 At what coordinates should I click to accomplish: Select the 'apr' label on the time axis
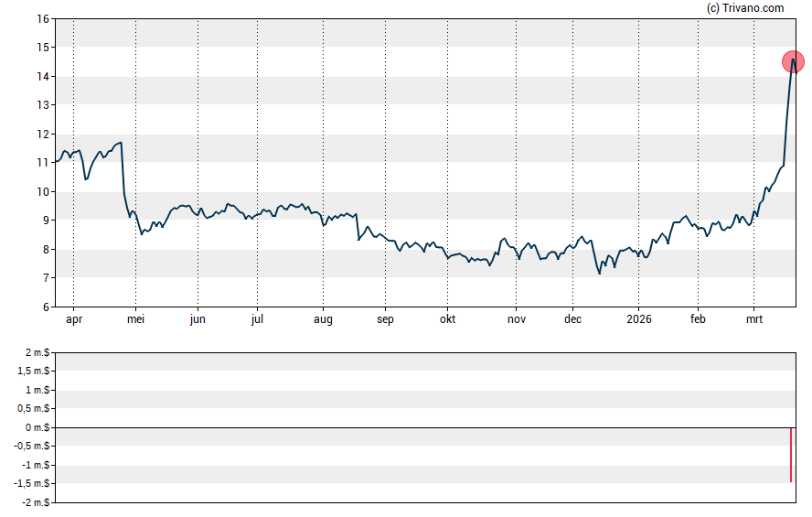(x=73, y=319)
